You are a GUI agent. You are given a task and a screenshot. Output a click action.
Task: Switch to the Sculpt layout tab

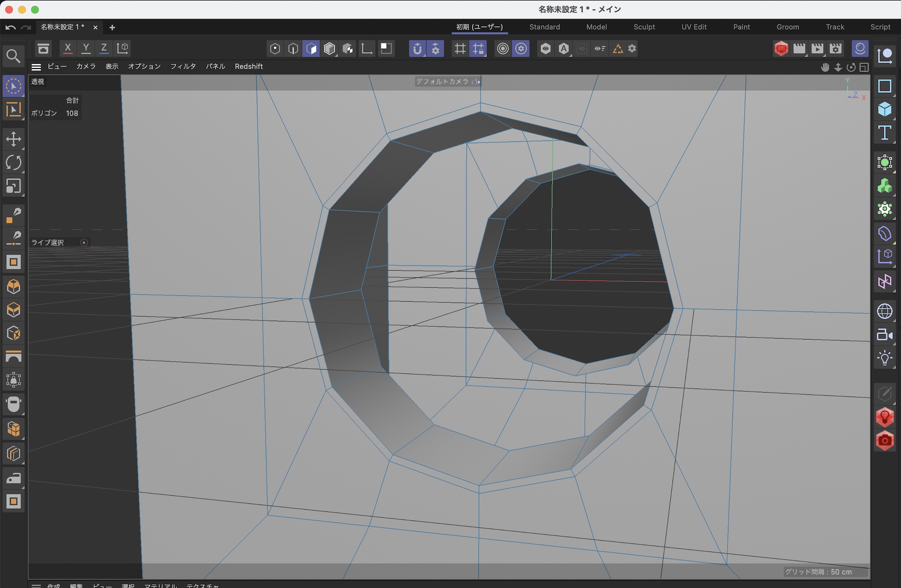pyautogui.click(x=644, y=27)
